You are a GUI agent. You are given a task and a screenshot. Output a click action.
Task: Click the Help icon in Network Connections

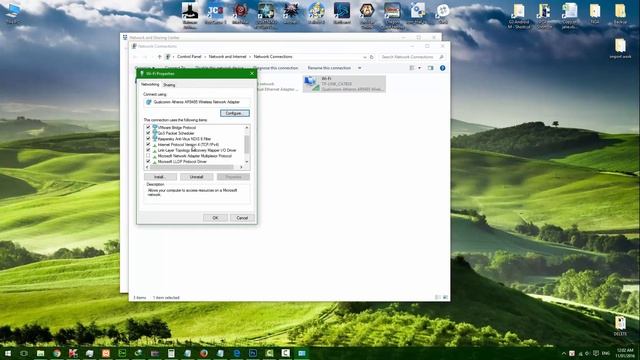click(x=442, y=68)
